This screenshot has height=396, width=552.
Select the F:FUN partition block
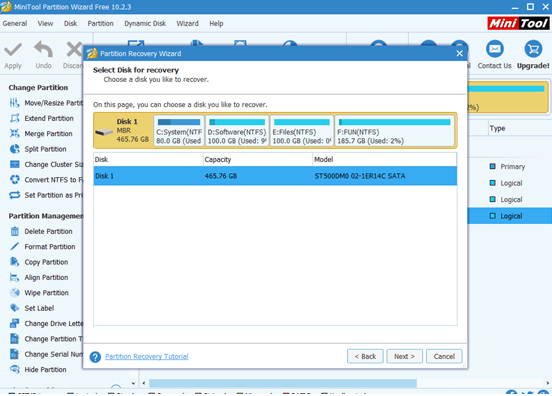pos(395,131)
